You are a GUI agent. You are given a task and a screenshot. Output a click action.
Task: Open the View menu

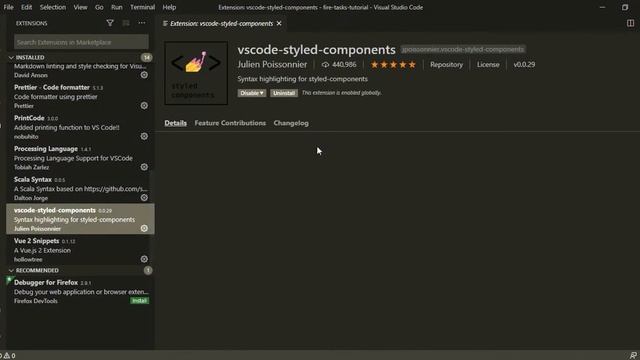pos(80,7)
